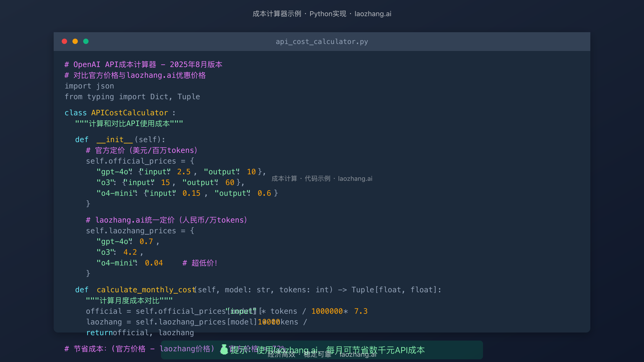Click 'self.official_prices = {' line

tap(140, 161)
